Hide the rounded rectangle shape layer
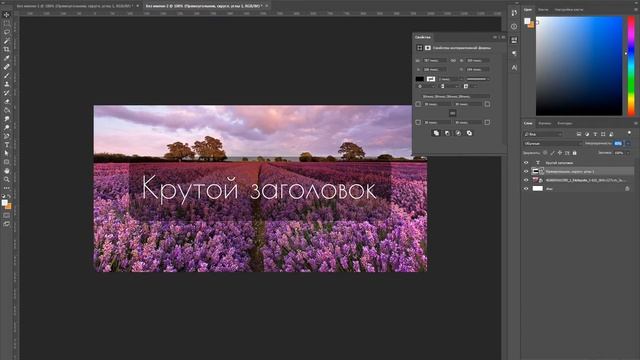The height and width of the screenshot is (360, 640). [x=526, y=171]
